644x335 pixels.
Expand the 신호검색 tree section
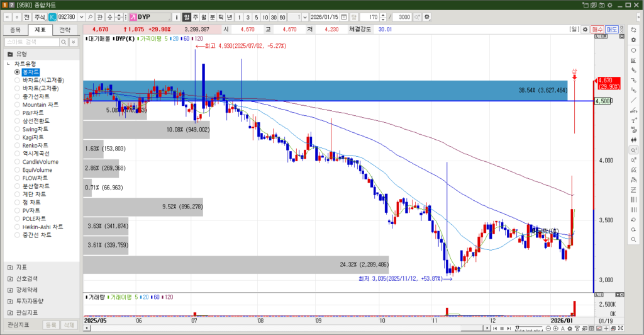(10, 279)
